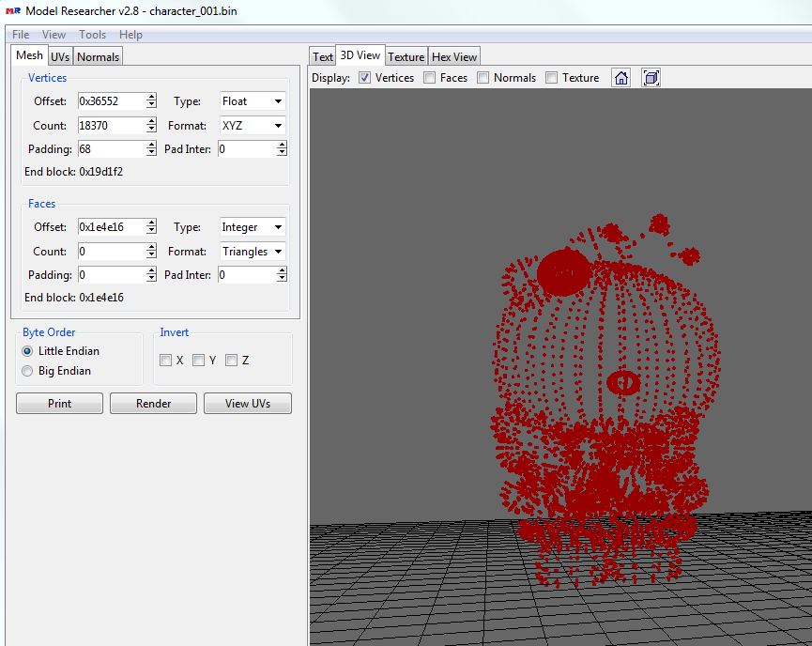This screenshot has width=812, height=646.
Task: Click the Render button
Action: click(153, 404)
